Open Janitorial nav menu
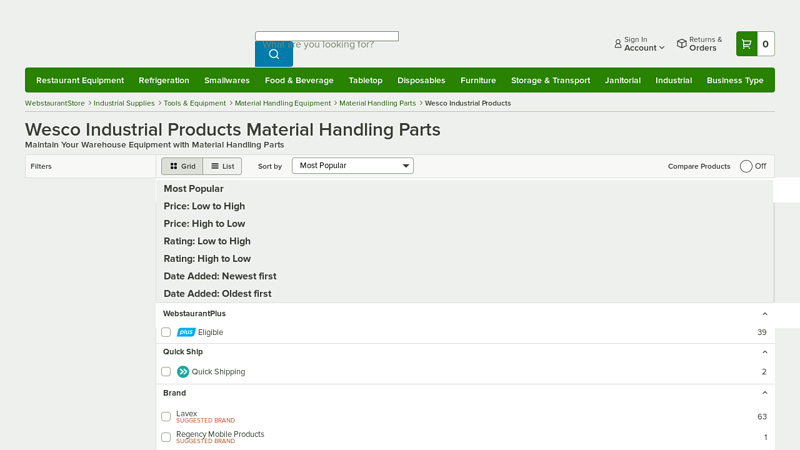Image resolution: width=800 pixels, height=450 pixels. (622, 81)
